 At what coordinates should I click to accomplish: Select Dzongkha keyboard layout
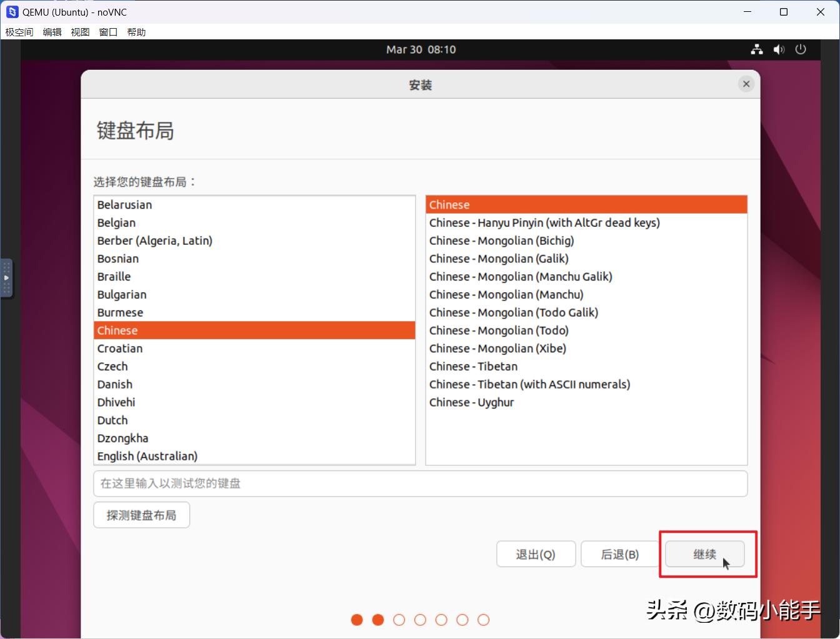pos(255,438)
